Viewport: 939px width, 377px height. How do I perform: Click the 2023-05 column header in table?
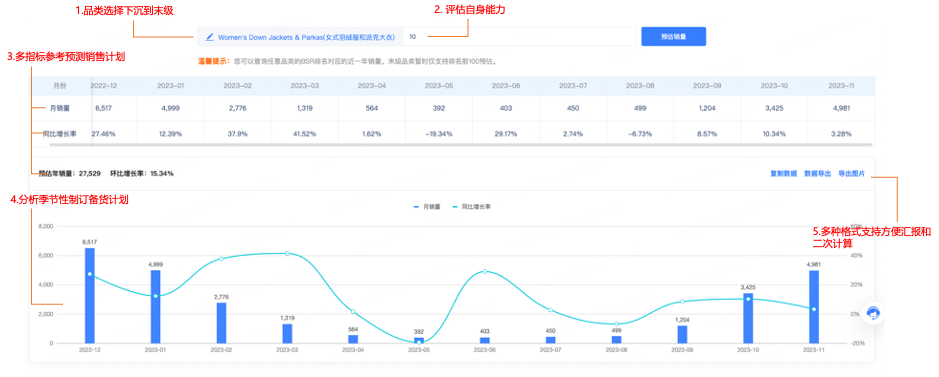438,86
